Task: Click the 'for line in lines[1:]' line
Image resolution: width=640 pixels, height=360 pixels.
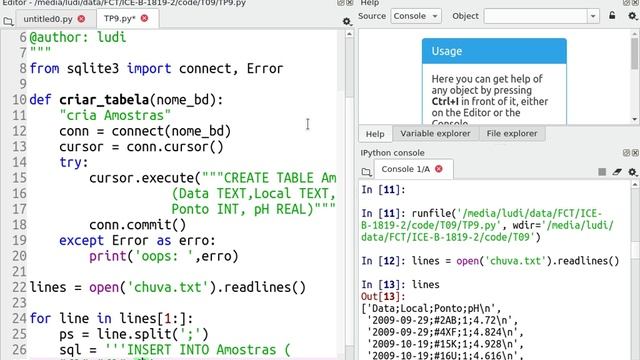Action: click(x=111, y=318)
